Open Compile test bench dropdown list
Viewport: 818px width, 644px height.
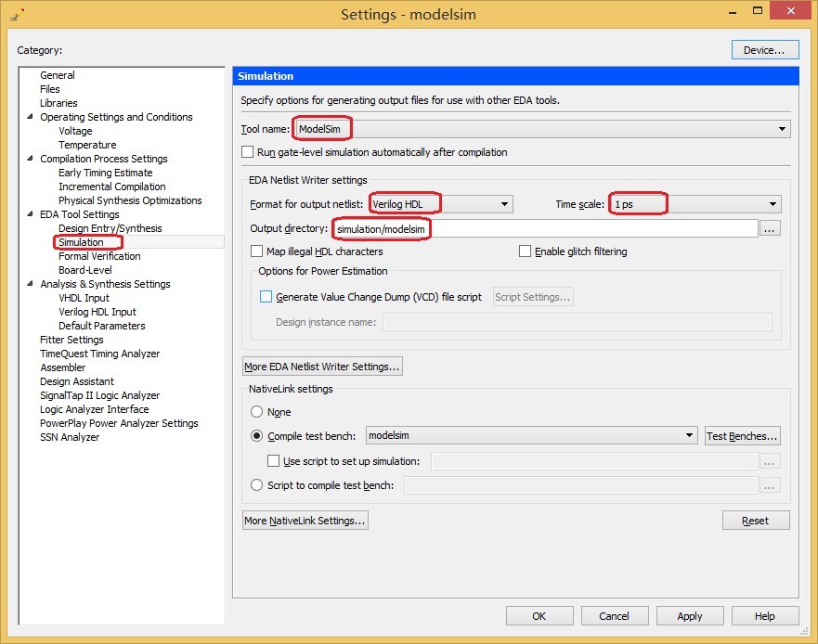[688, 435]
